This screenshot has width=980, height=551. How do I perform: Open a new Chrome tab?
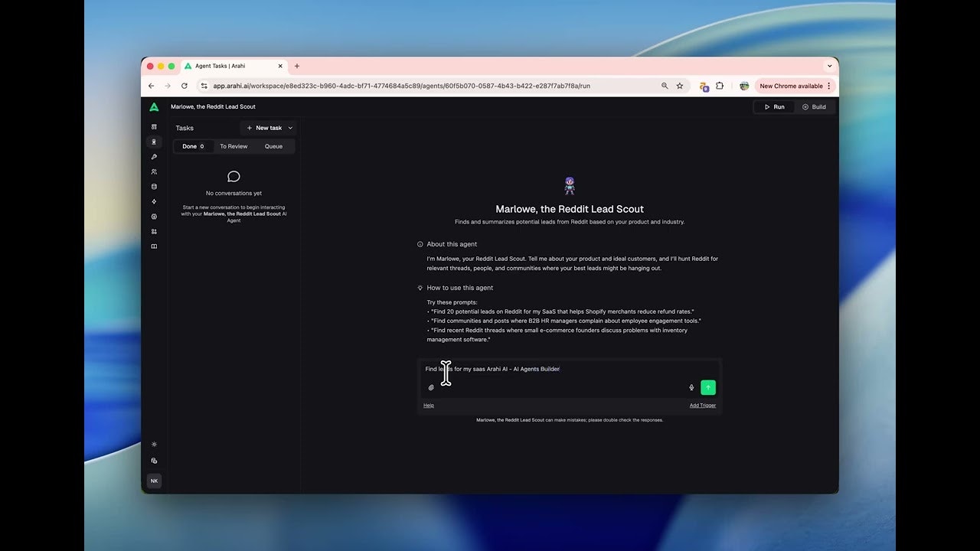(297, 66)
